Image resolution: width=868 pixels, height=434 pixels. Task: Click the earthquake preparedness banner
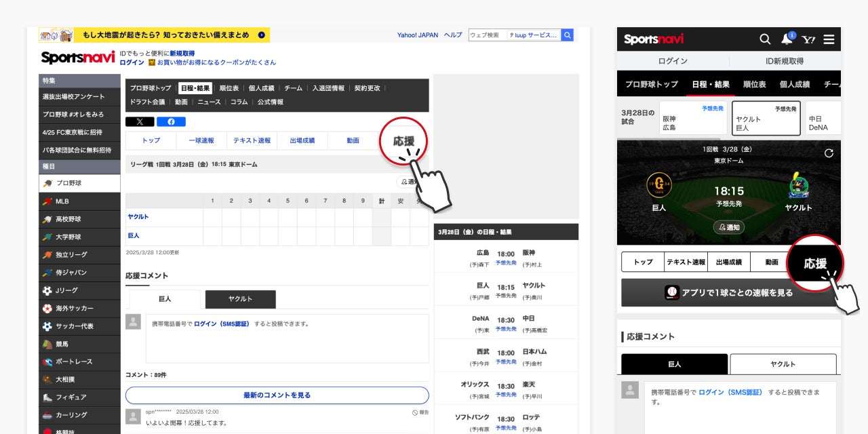pyautogui.click(x=154, y=35)
